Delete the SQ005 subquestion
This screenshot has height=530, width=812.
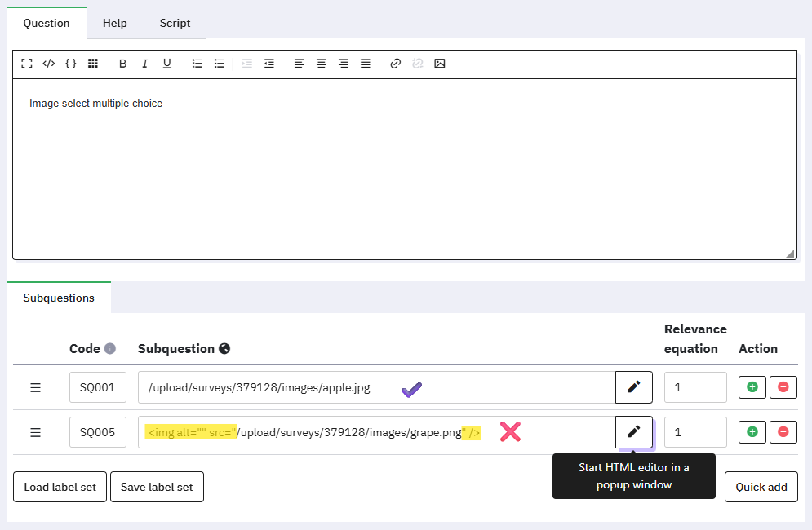coord(783,432)
